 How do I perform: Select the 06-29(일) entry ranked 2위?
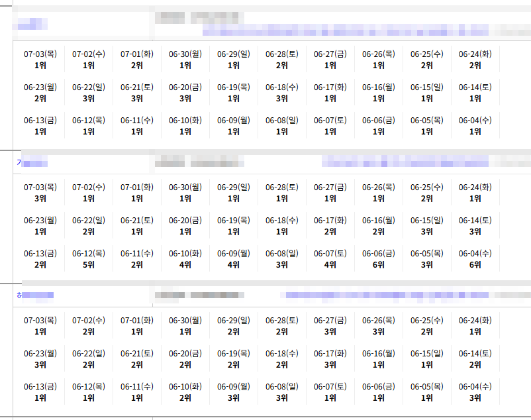[234, 326]
